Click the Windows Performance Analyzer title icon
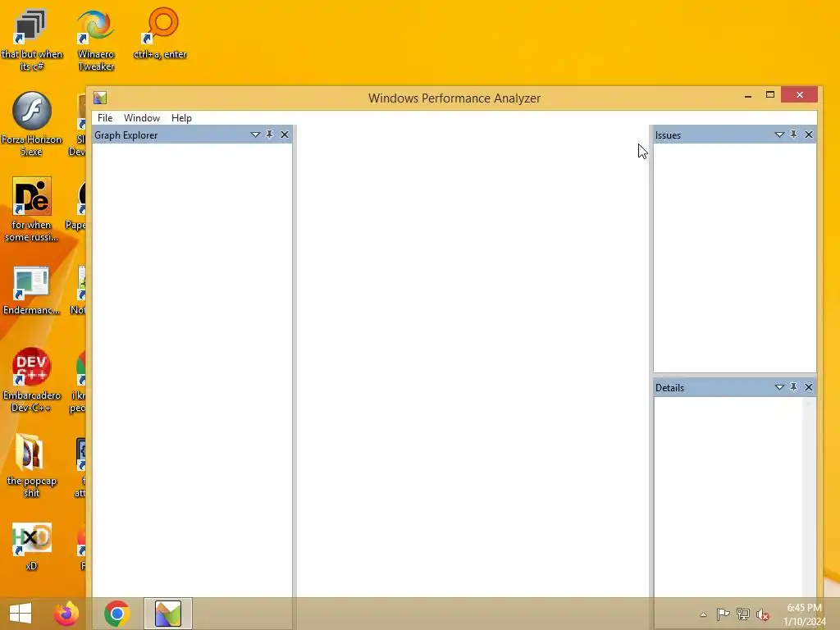 [100, 98]
